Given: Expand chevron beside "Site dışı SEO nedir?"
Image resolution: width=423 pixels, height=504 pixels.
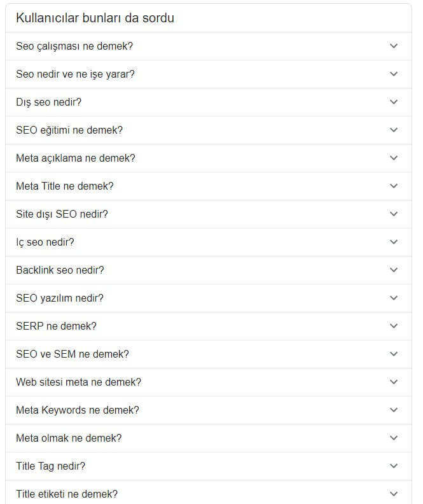Looking at the screenshot, I should (394, 214).
